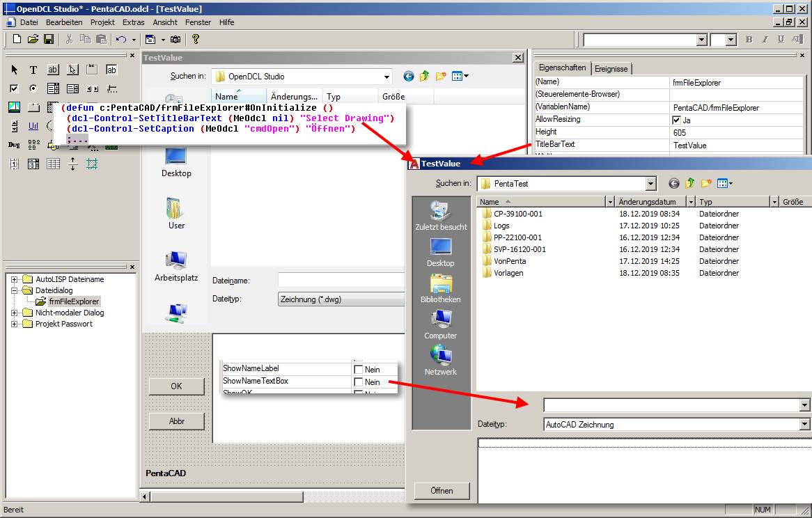Click the yellow help question mark icon
Viewport: 812px width, 518px height.
coord(195,39)
